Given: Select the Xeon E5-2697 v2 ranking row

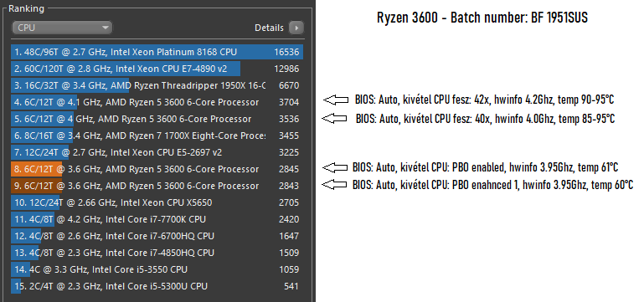Looking at the screenshot, I should click(157, 152).
